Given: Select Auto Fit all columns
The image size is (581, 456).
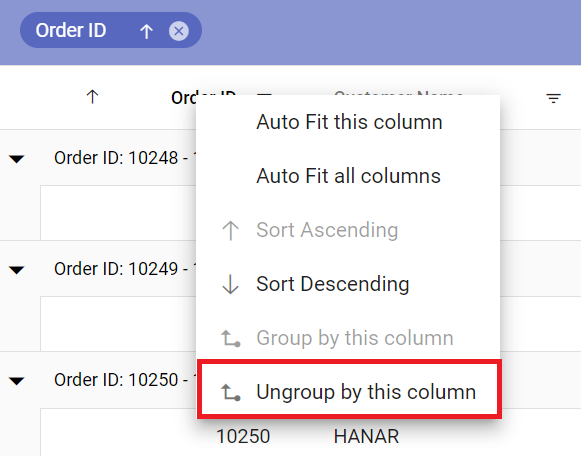Looking at the screenshot, I should (x=348, y=176).
